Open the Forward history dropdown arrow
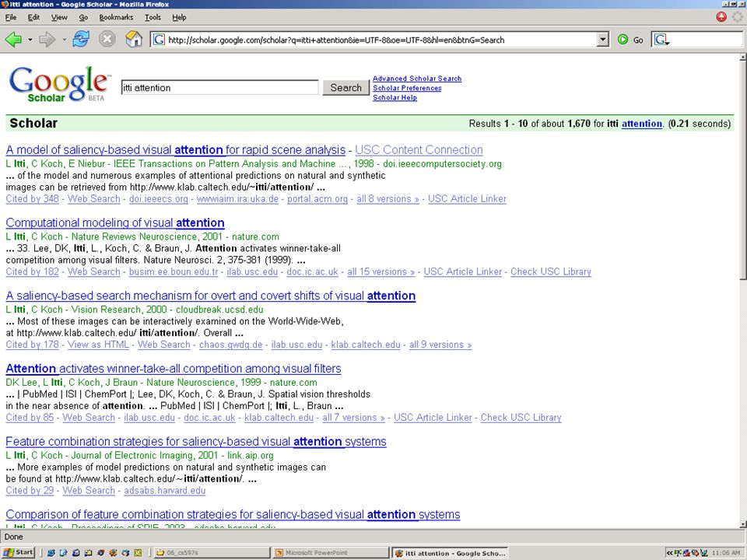 [x=65, y=40]
